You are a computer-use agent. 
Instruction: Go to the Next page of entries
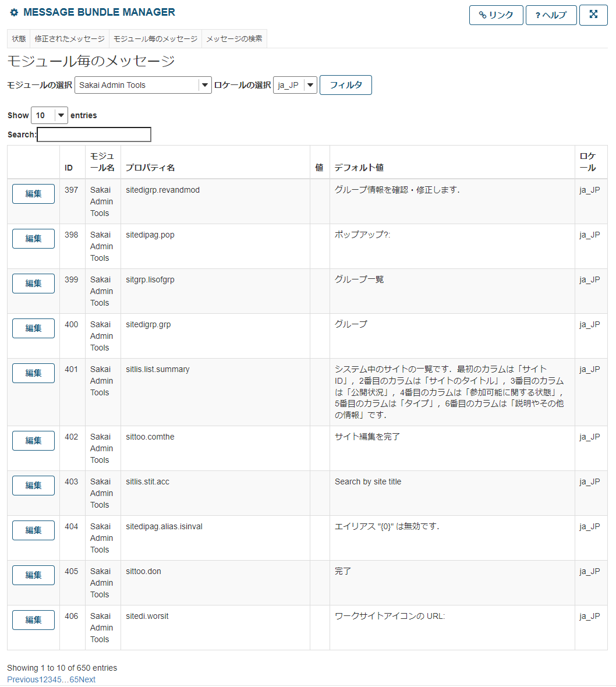[x=87, y=679]
